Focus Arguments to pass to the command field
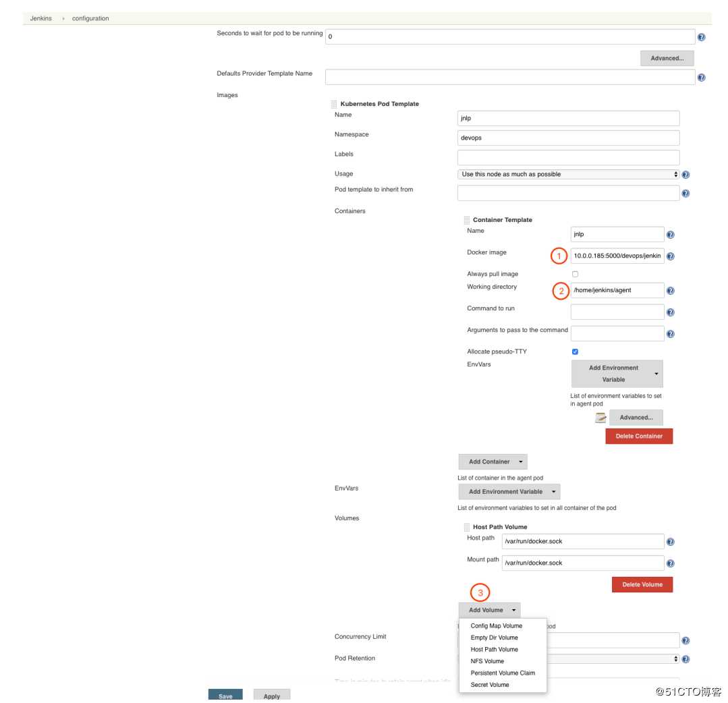This screenshot has height=703, width=728. coord(617,333)
